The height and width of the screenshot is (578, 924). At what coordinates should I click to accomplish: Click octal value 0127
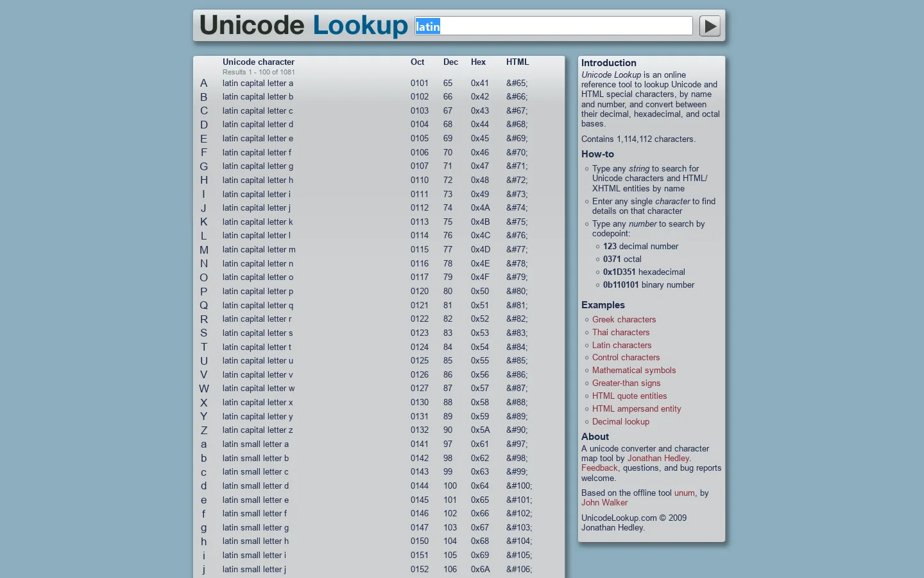[x=420, y=388]
